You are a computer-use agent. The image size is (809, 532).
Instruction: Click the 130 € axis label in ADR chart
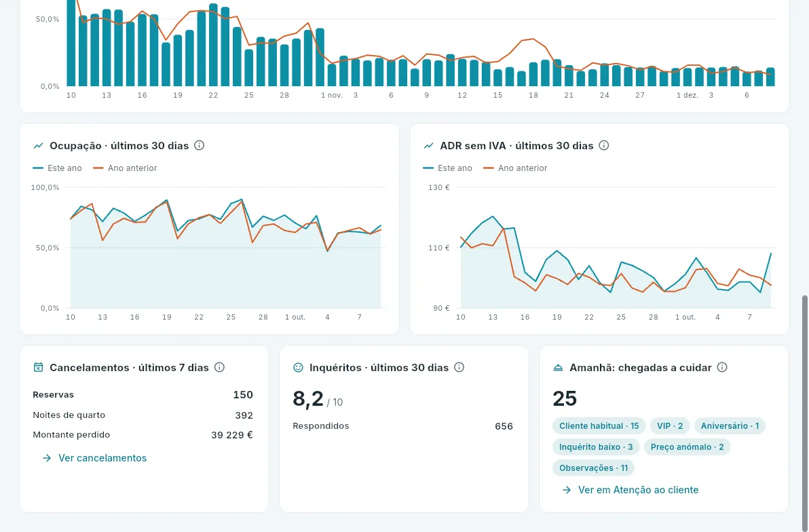point(439,187)
